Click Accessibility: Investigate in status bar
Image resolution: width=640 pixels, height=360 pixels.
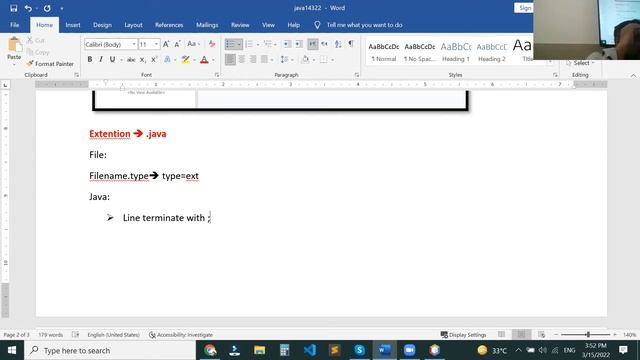(181, 335)
